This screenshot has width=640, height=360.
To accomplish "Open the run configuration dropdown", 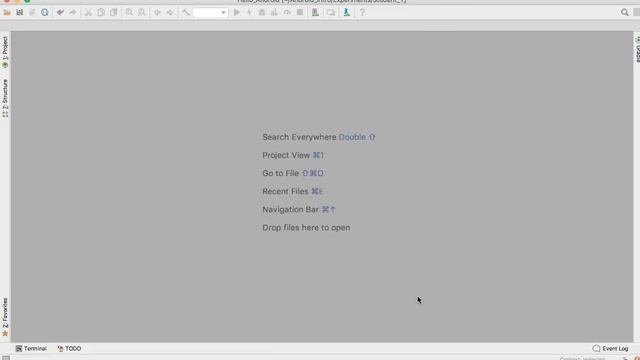I will [x=210, y=13].
